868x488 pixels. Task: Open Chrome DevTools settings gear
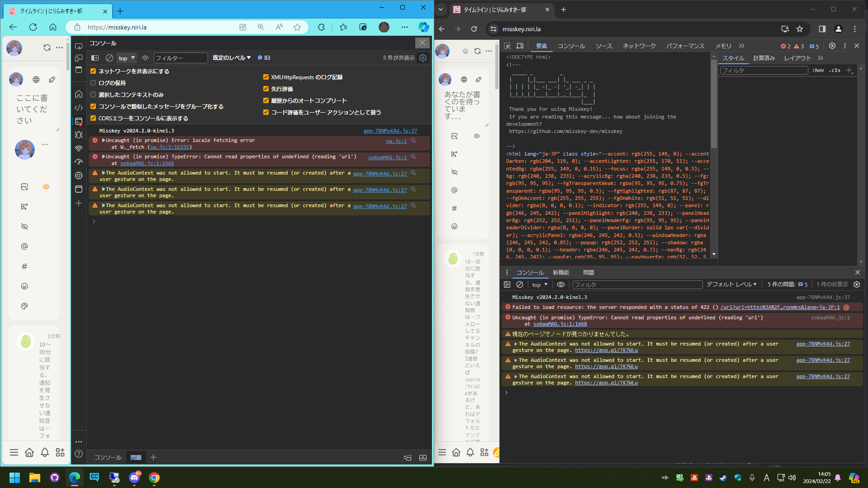tap(832, 46)
